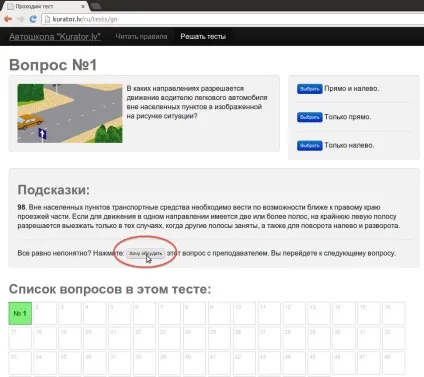Select question cell 42
This screenshot has width=424, height=377.
[244, 363]
